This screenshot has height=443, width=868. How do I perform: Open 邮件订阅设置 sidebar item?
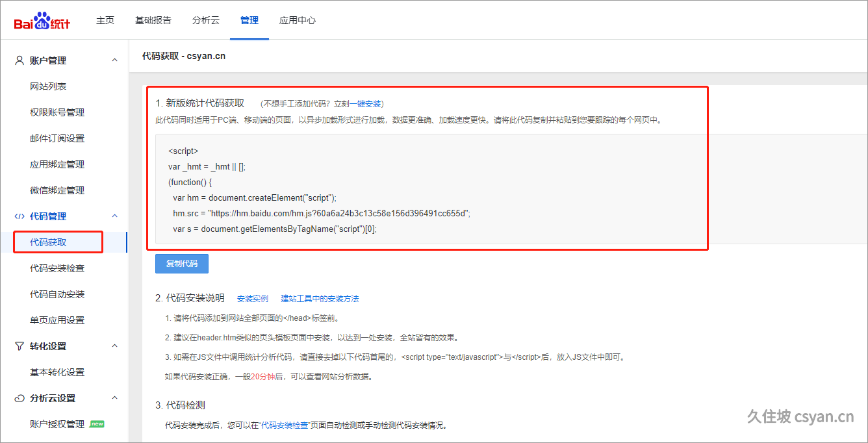57,138
